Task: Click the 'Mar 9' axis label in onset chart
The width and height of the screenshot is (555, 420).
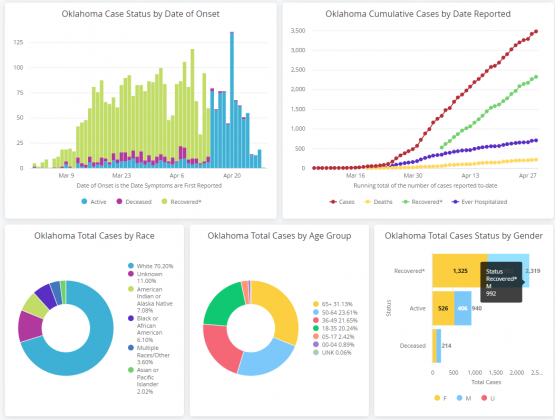Action: (67, 176)
